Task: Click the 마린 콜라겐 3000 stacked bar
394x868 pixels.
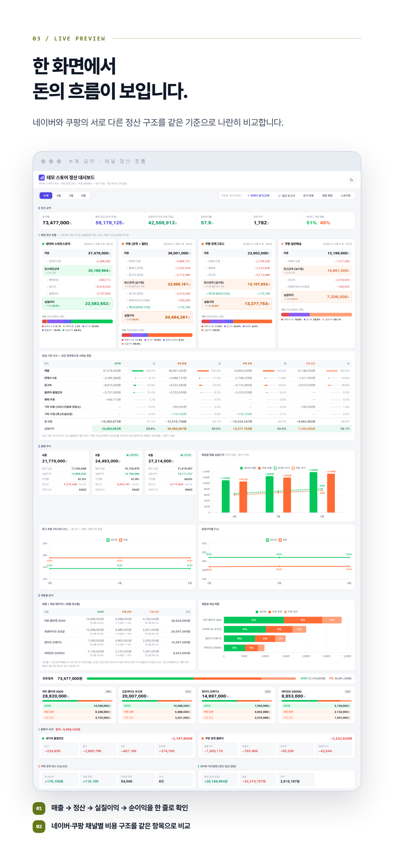Action: click(x=283, y=620)
